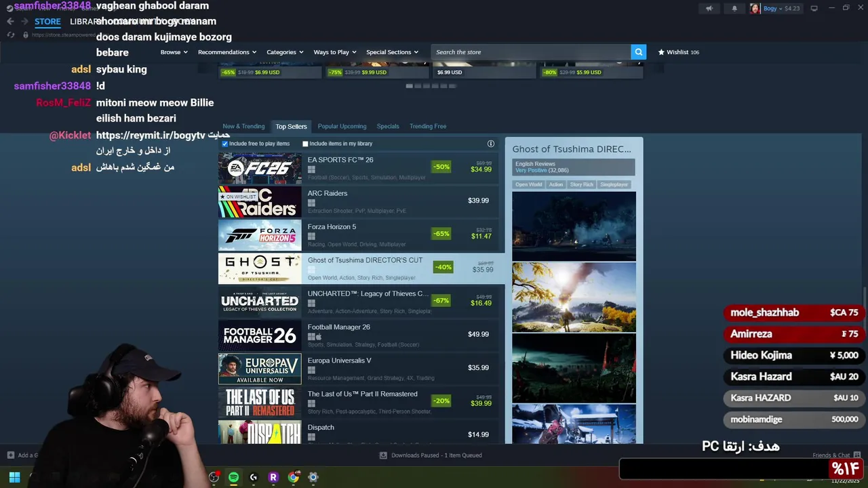Click the -65% discount on Forza Horizon 5
868x488 pixels.
[x=441, y=234]
